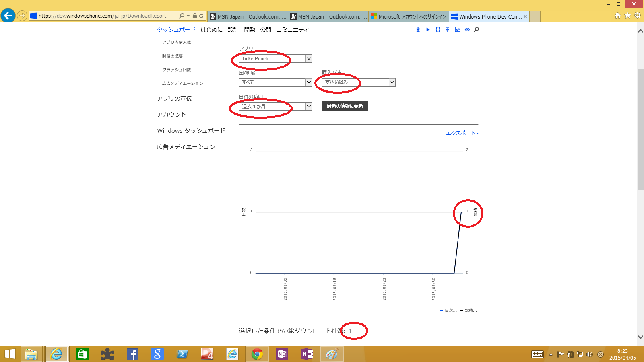Launch the puzzle piece app on taskbar
The image size is (644, 362).
107,354
